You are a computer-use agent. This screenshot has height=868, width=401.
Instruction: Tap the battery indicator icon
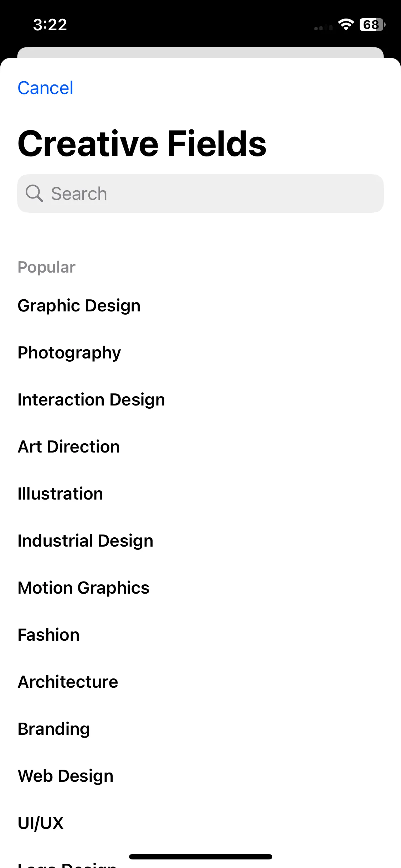[x=372, y=25]
